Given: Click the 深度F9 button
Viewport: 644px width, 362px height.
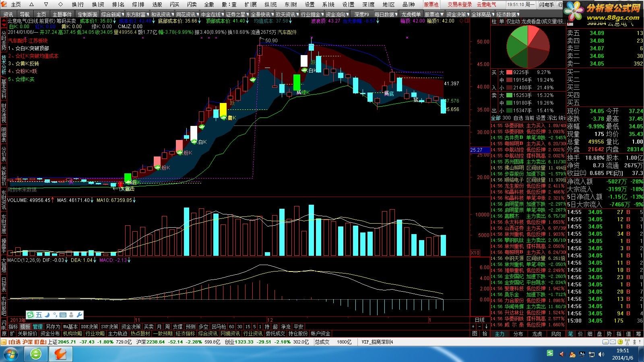Looking at the screenshot, I should click(361, 14).
